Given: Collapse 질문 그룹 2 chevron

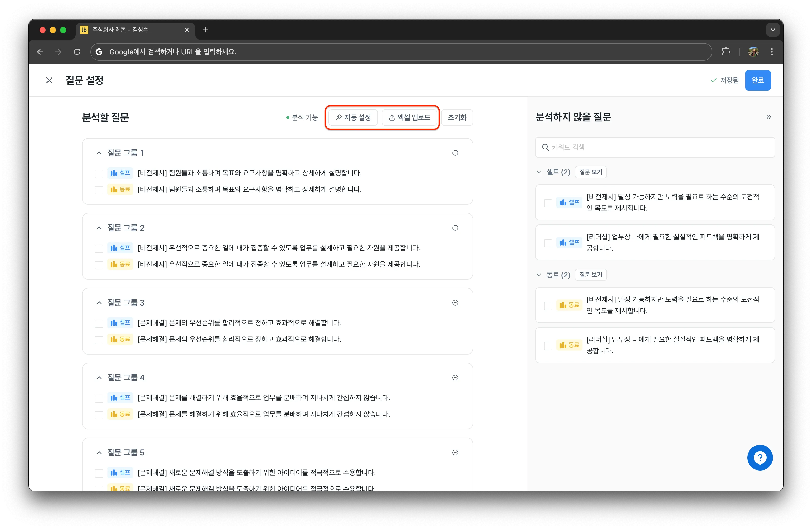Looking at the screenshot, I should pos(99,228).
